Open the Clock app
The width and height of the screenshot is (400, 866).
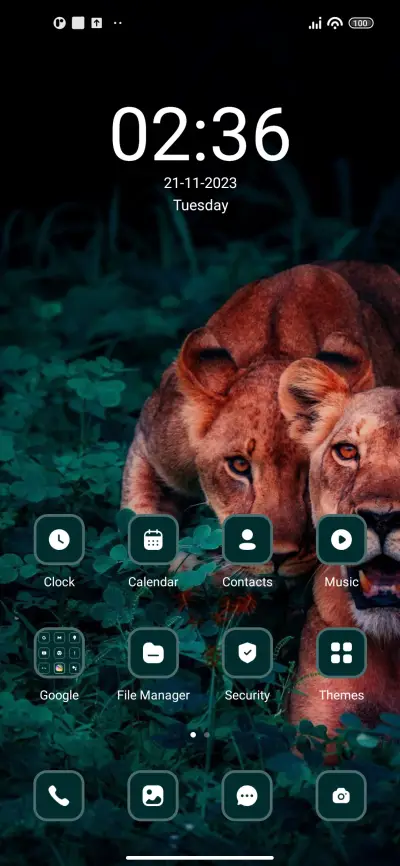pos(59,540)
